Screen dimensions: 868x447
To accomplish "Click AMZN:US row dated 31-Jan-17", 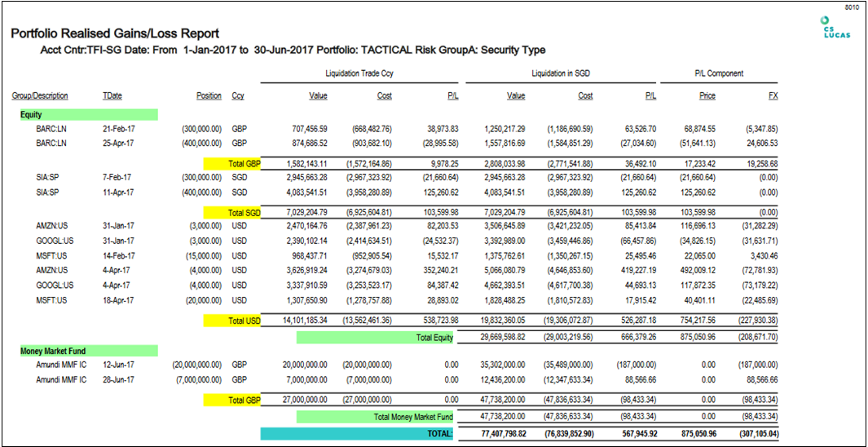I will pyautogui.click(x=407, y=227).
